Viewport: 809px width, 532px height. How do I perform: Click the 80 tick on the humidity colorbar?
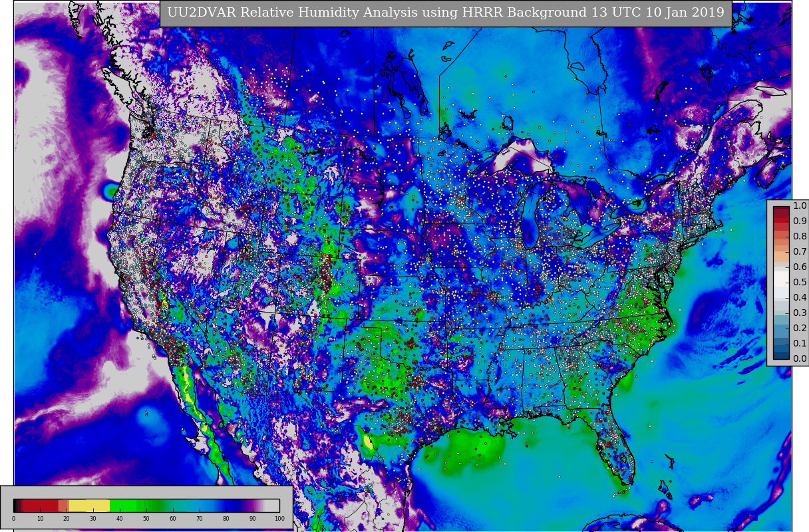[x=226, y=519]
